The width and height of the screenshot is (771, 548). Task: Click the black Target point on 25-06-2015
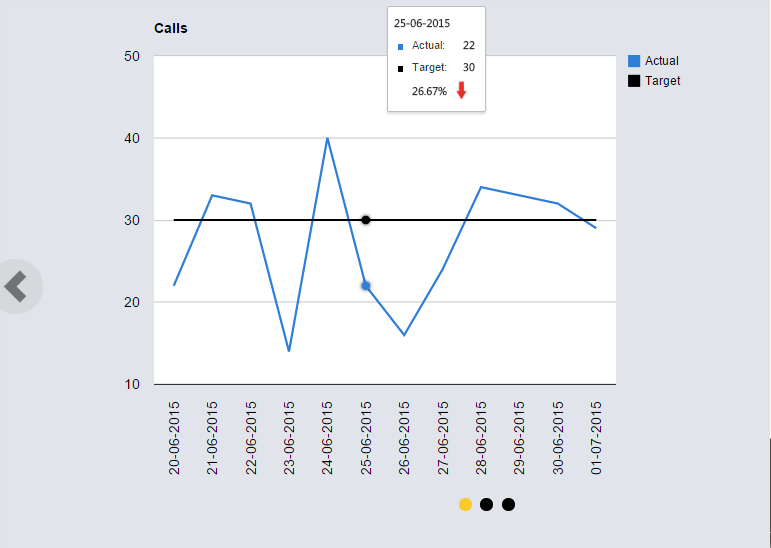(366, 220)
